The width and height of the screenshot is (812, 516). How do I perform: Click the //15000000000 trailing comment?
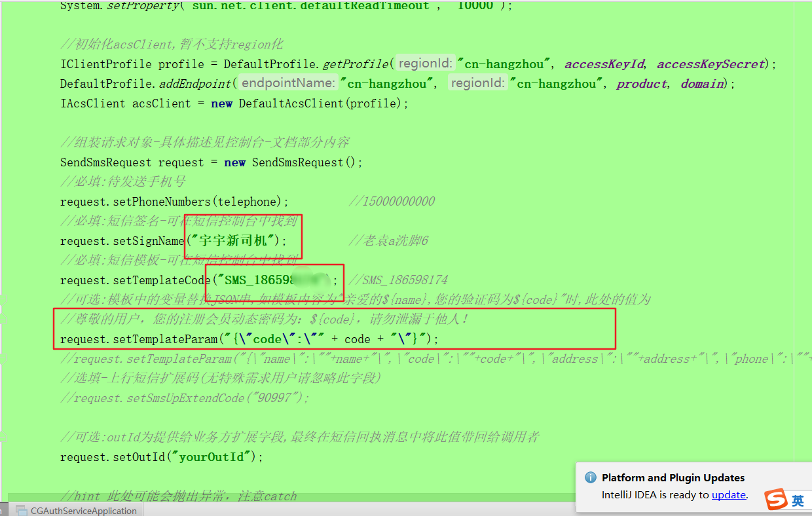(x=392, y=202)
